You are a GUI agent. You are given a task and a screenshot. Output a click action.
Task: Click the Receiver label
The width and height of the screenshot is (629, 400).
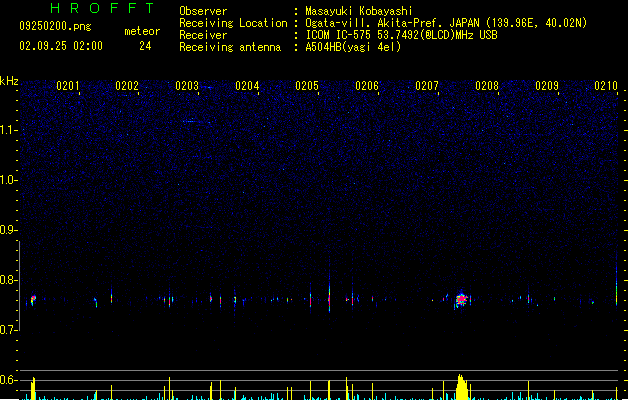[203, 35]
